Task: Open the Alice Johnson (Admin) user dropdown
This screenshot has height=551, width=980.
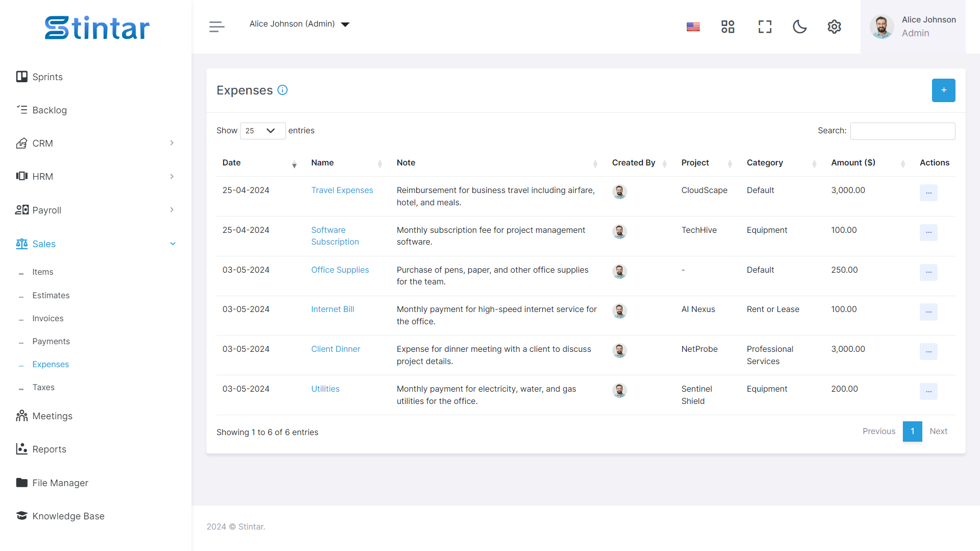Action: point(299,24)
